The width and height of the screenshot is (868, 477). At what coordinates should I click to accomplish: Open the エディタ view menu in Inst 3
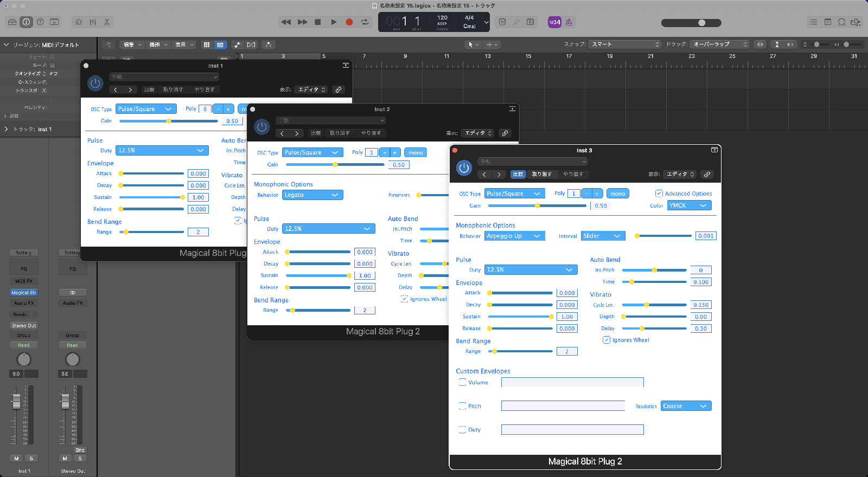(x=680, y=175)
